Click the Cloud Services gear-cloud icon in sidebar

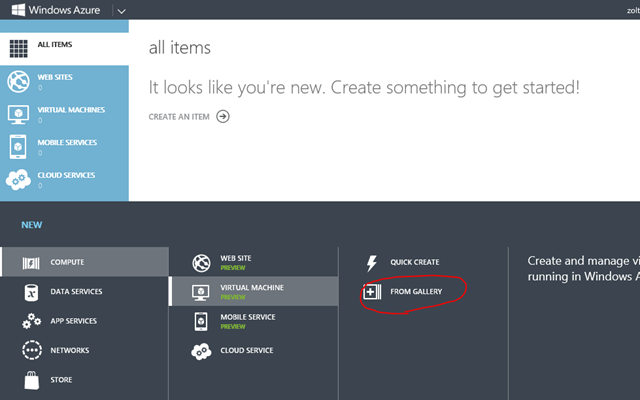[x=18, y=179]
